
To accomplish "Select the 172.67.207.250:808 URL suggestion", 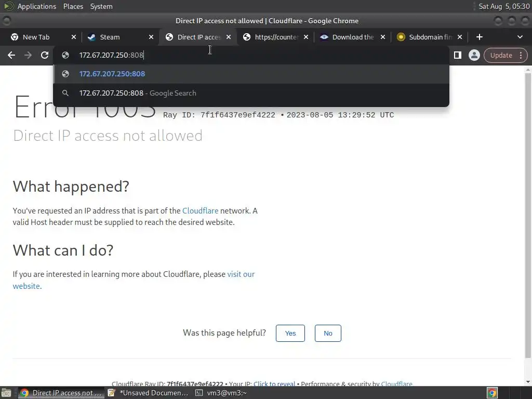I will click(x=251, y=74).
